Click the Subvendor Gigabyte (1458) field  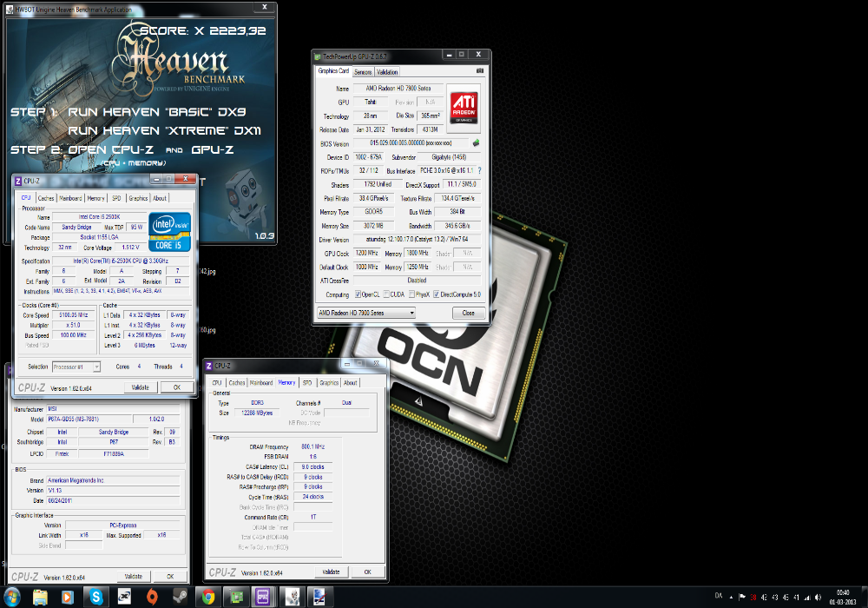point(449,157)
